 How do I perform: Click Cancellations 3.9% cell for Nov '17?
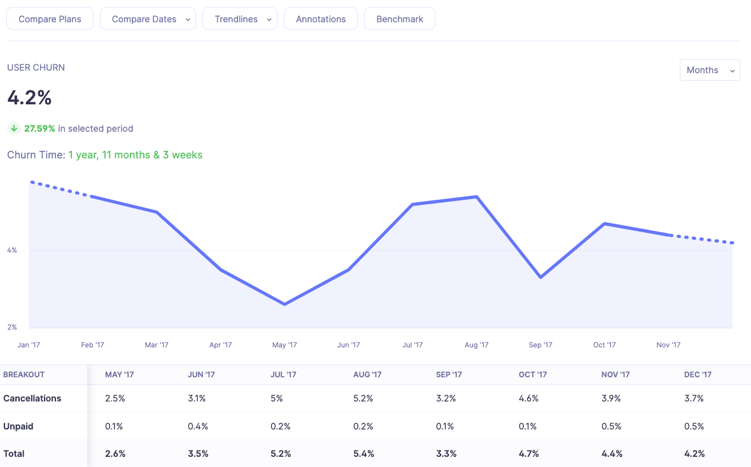tap(611, 399)
